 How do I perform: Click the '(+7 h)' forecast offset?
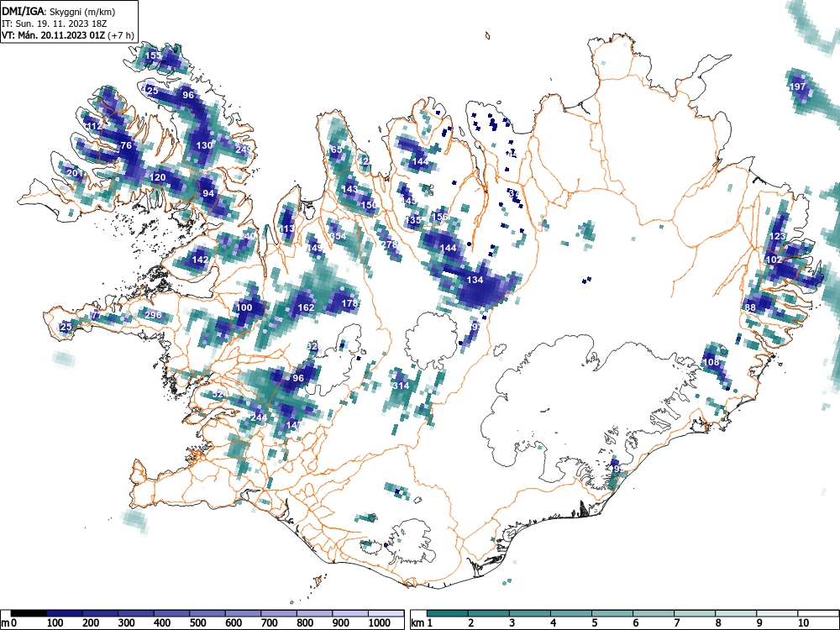coord(121,35)
